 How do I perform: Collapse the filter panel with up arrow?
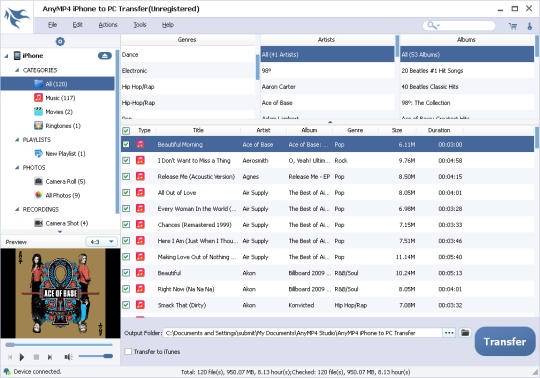330,122
